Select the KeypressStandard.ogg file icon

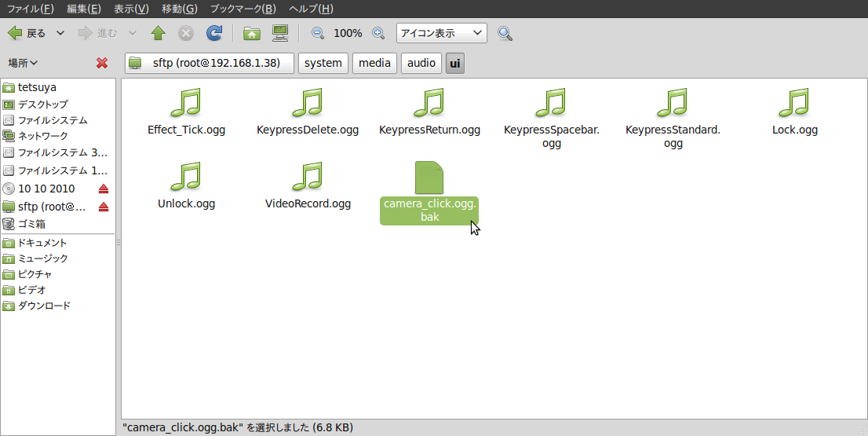pos(673,102)
